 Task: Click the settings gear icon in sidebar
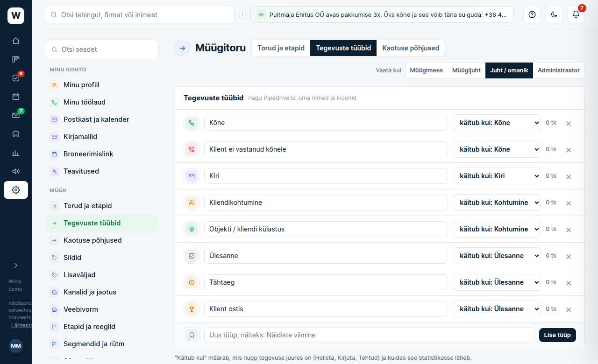pyautogui.click(x=16, y=190)
